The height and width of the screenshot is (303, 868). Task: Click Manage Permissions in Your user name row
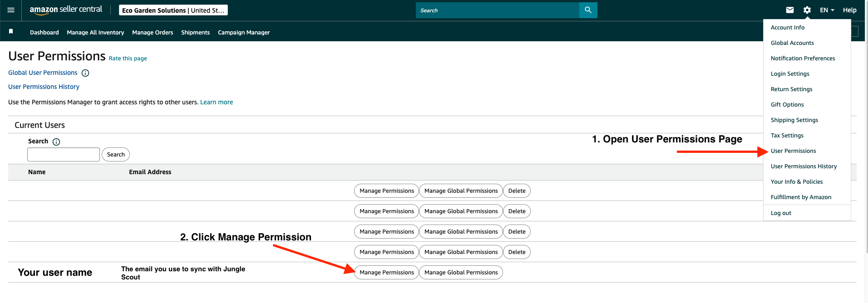point(387,273)
